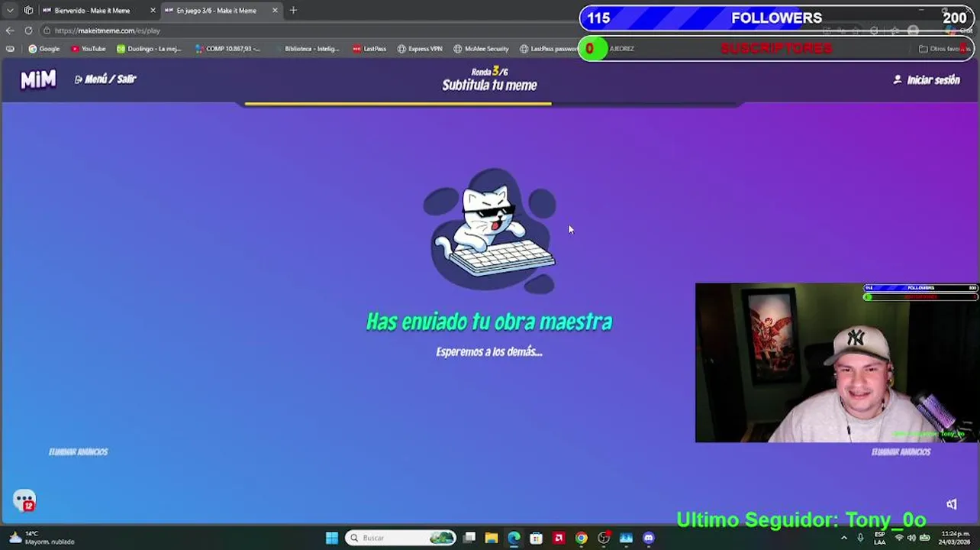Open battery tray icon

(925, 538)
